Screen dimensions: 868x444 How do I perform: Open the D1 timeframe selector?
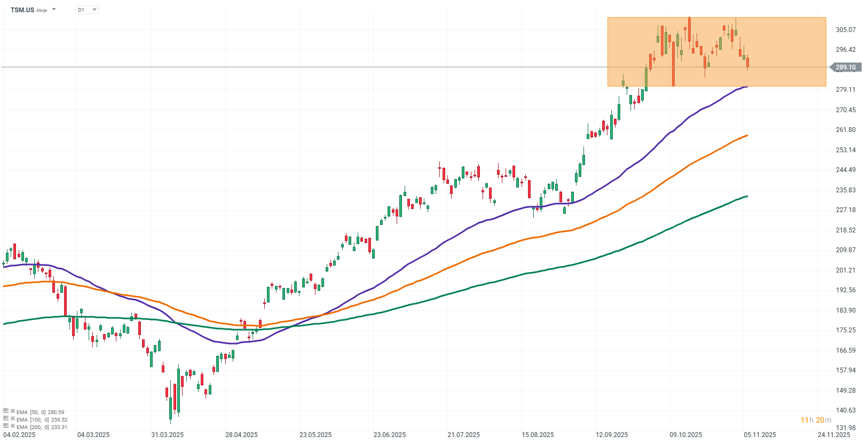pyautogui.click(x=87, y=10)
